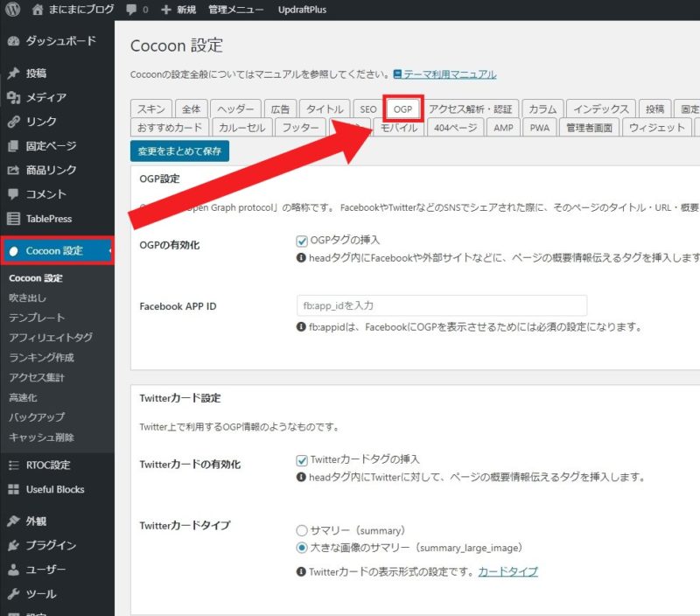700x616 pixels.
Task: Click the まにまにブログ site name
Action: pos(81,10)
